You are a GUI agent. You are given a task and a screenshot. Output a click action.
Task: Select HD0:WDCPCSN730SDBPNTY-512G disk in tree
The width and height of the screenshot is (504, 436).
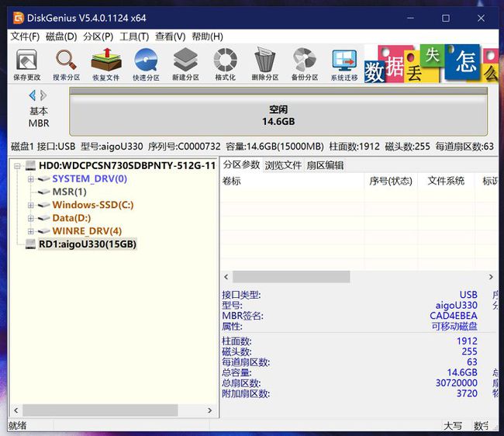pyautogui.click(x=127, y=165)
